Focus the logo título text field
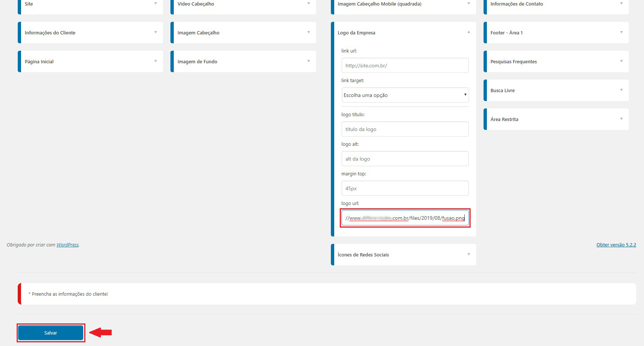Image resolution: width=644 pixels, height=346 pixels. point(405,129)
